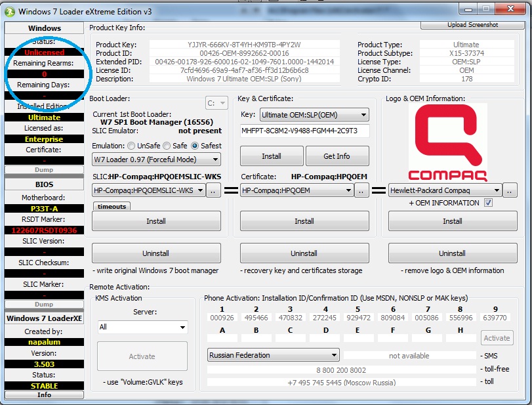Click the Key & Certificate Install button under certificate
This screenshot has width=532, height=405.
coord(304,221)
